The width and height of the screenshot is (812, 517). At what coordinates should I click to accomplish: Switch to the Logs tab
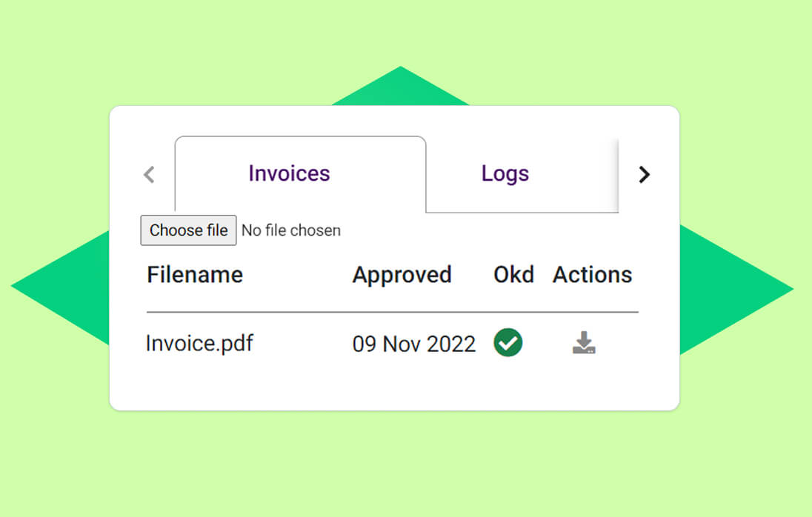tap(505, 173)
